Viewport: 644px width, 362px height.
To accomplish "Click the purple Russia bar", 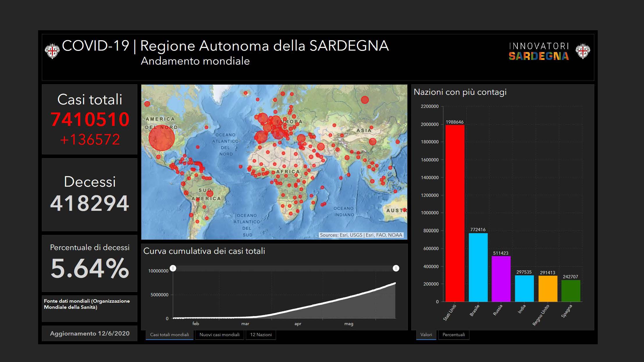I will [501, 279].
